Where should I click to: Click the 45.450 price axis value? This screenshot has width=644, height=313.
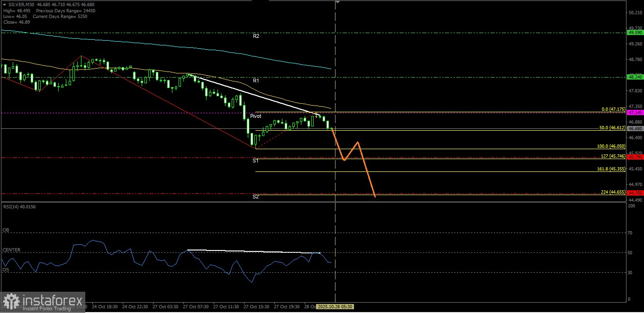click(635, 169)
